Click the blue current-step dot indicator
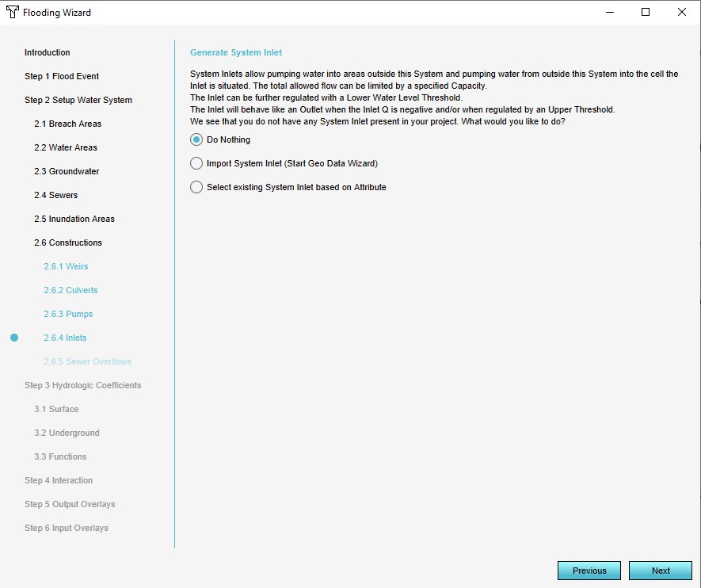This screenshot has height=588, width=701. click(x=14, y=338)
